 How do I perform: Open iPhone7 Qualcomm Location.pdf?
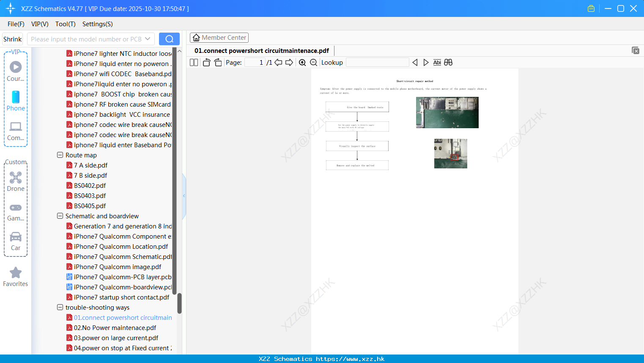118,247
